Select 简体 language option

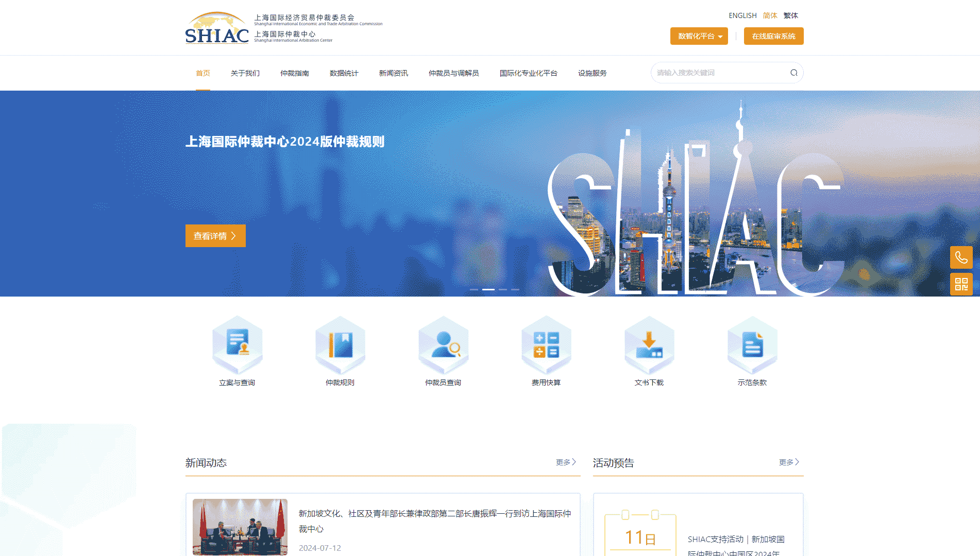(x=770, y=15)
